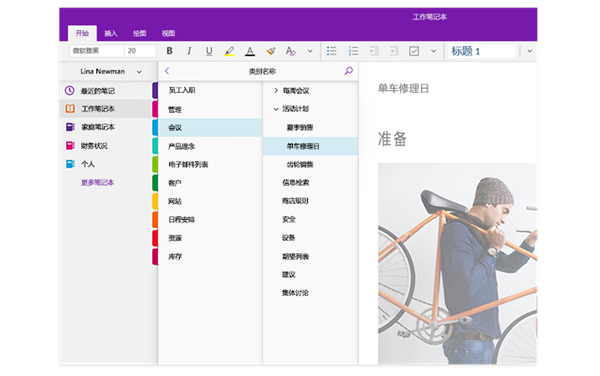The image size is (600, 376).
Task: Decrease the paragraph indent
Action: click(374, 51)
